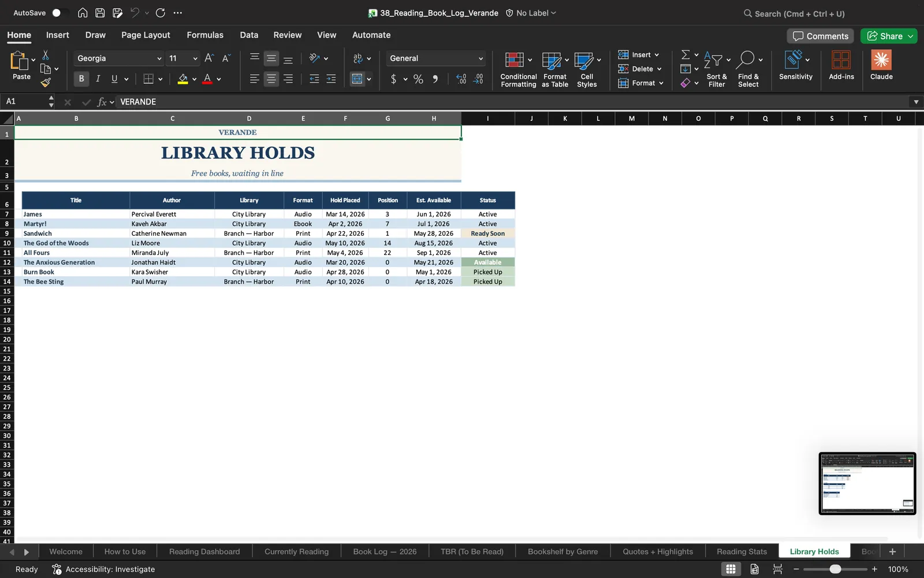Click the zoom slider handle
This screenshot has height=578, width=924.
pyautogui.click(x=835, y=569)
